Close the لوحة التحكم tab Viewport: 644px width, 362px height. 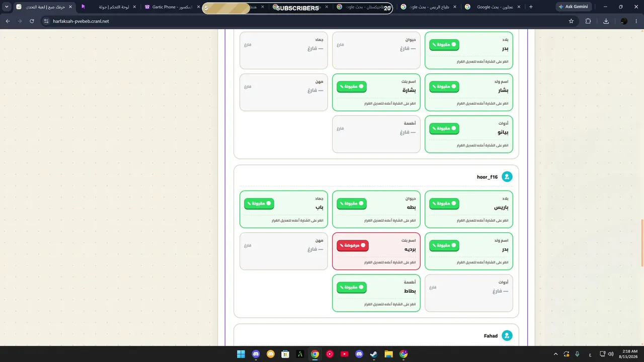pyautogui.click(x=134, y=7)
